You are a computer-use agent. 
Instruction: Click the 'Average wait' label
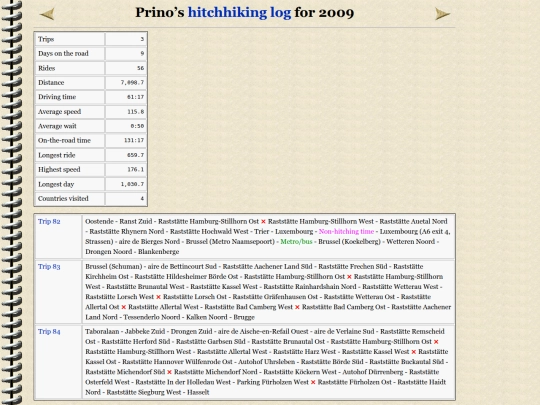(x=57, y=126)
